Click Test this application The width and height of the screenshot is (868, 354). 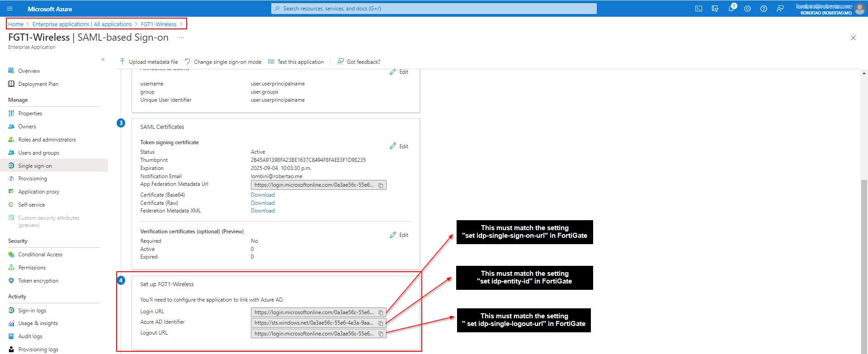pos(296,62)
